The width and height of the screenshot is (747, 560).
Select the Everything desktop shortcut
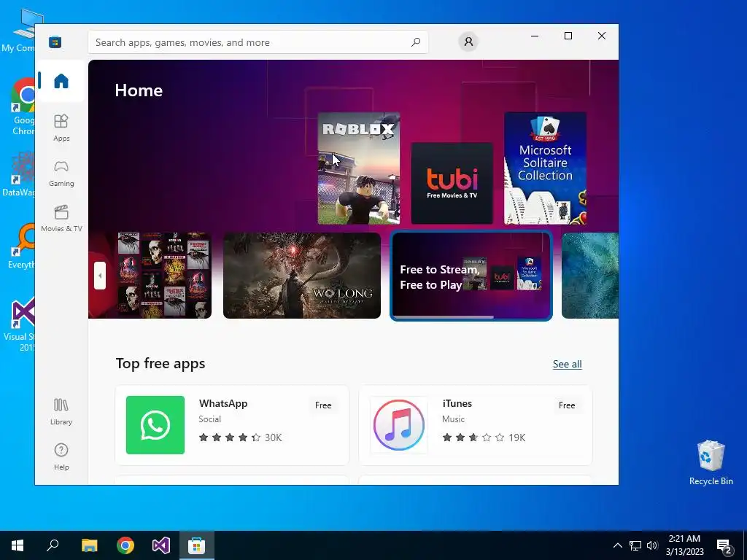coord(21,246)
